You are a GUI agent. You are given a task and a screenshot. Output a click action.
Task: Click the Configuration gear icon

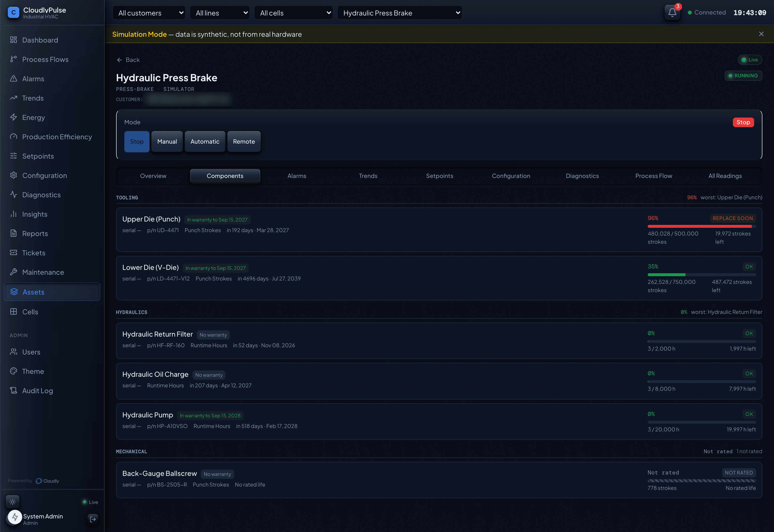(x=13, y=175)
